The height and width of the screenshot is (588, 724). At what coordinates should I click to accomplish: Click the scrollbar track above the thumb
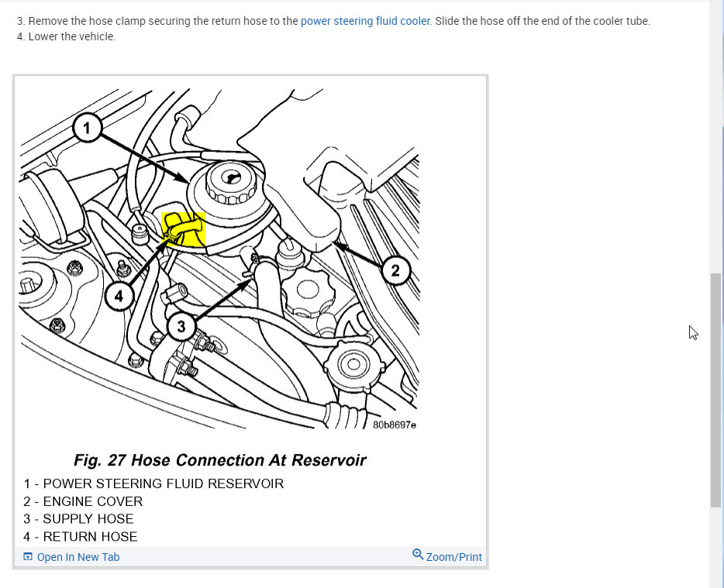tap(716, 139)
